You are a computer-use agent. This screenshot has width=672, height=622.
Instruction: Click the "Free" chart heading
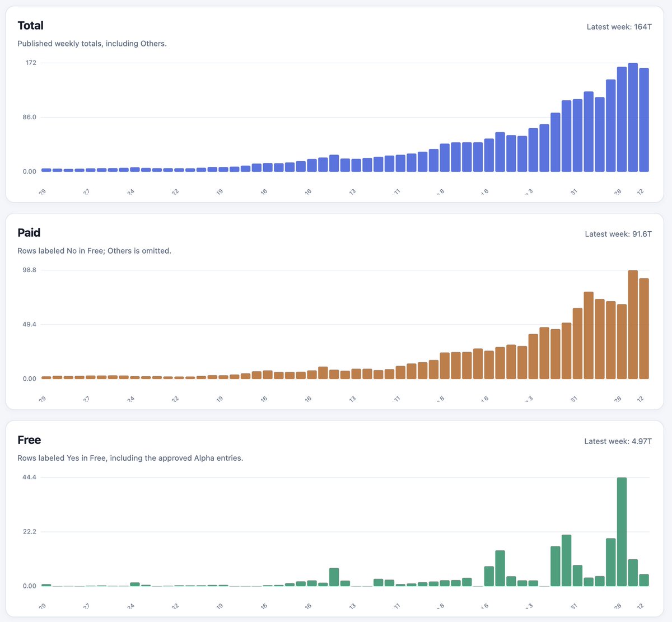(x=29, y=440)
